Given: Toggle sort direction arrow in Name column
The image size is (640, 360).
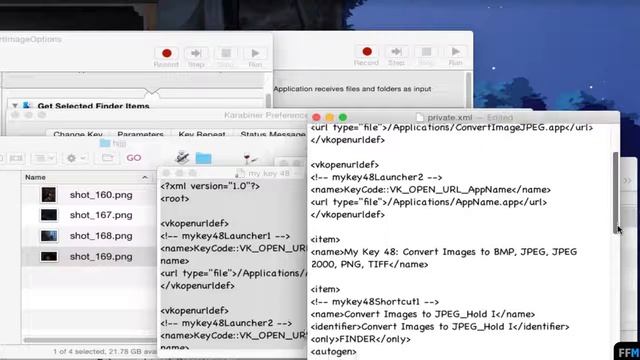Looking at the screenshot, I should [145, 177].
